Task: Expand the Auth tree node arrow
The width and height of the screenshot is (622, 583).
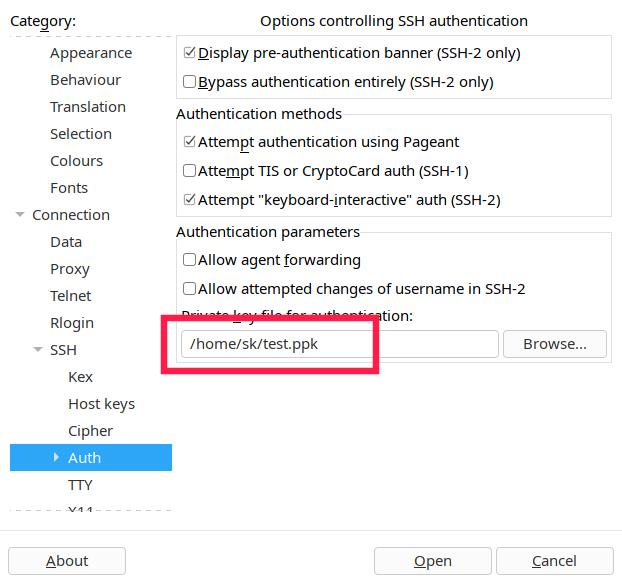Action: pos(56,458)
